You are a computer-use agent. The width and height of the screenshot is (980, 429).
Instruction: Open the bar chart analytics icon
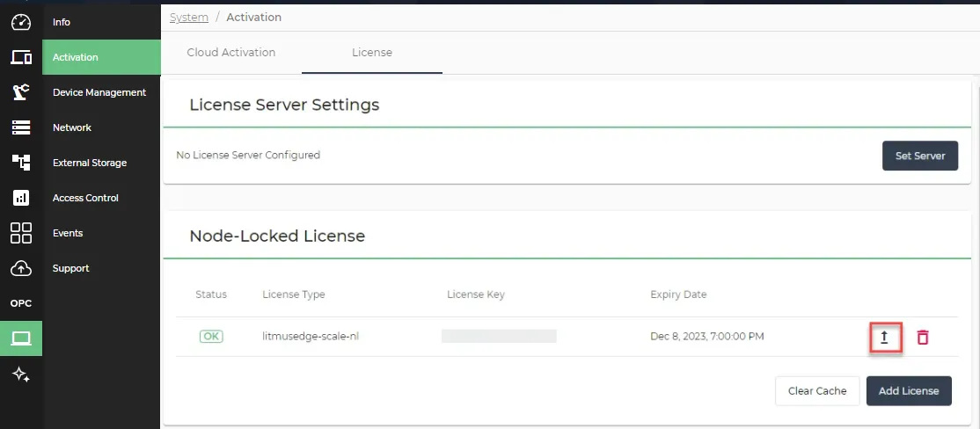coord(20,198)
